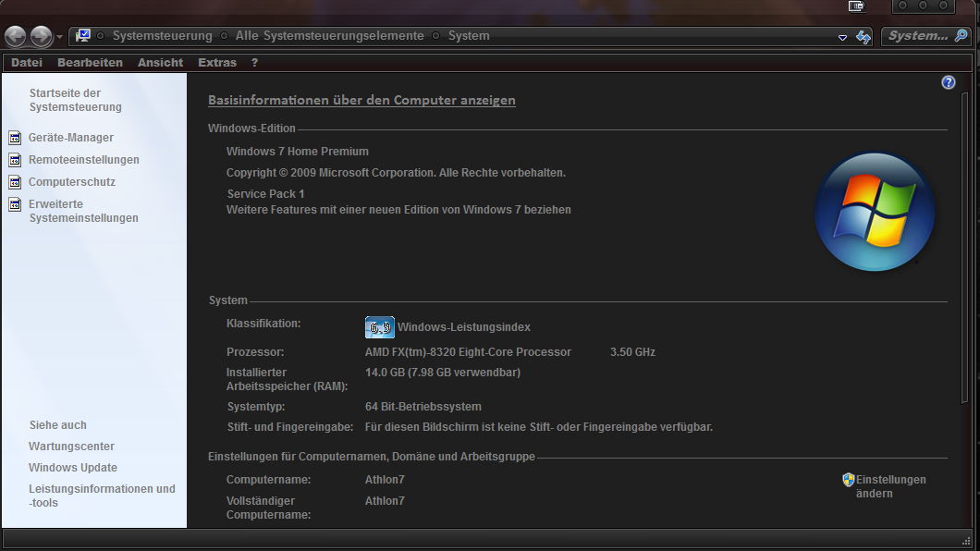Go back with the Back arrow button
Viewport: 980px width, 551px height.
click(x=16, y=36)
